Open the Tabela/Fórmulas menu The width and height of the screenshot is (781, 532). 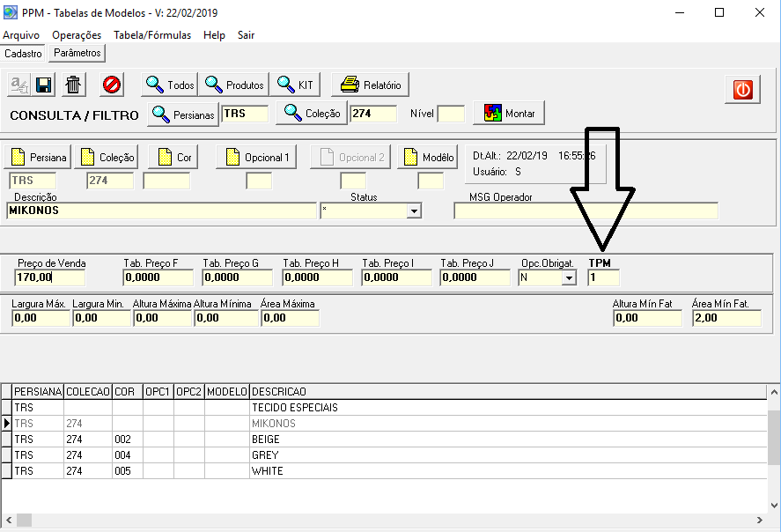coord(152,35)
